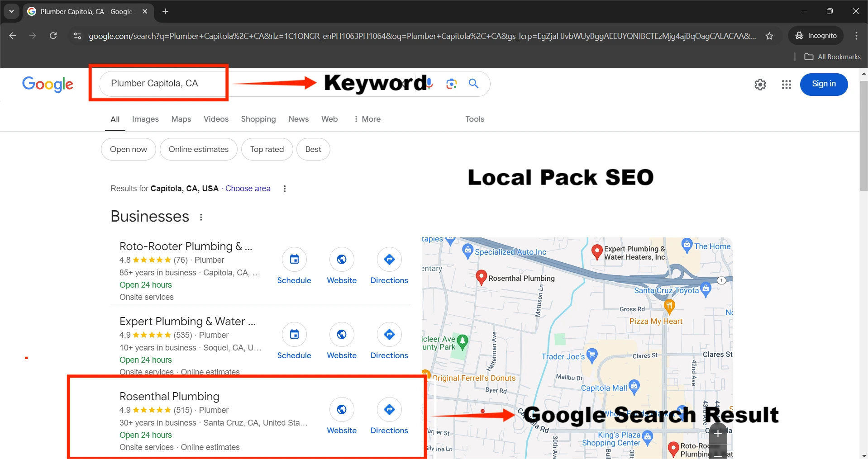Reload the page with refresh icon
The height and width of the screenshot is (459, 868).
coord(53,36)
